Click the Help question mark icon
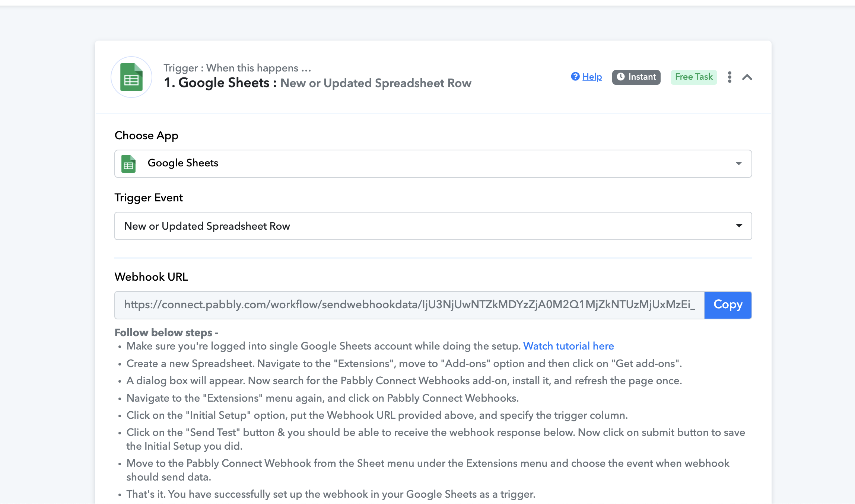Screen dimensions: 855x504 coord(575,77)
